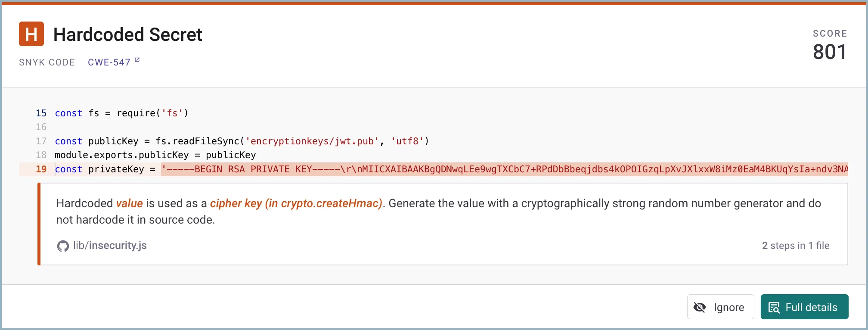Viewport: 868px width, 330px height.
Task: Click the score value 801
Action: click(829, 52)
